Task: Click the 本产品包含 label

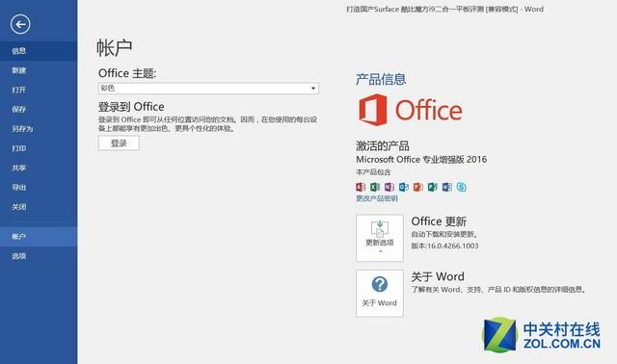Action: click(x=373, y=172)
